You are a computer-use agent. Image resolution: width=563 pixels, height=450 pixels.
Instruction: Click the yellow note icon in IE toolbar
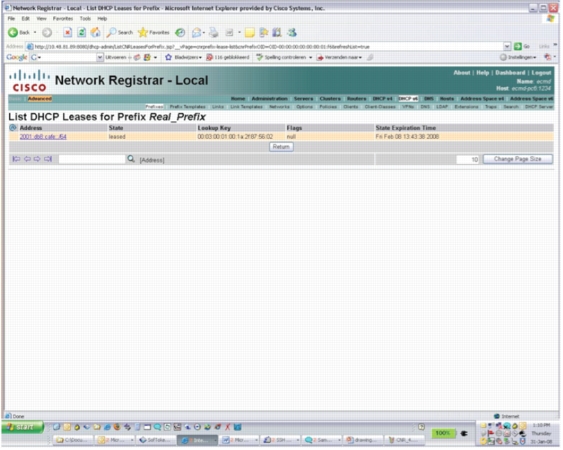[250, 33]
